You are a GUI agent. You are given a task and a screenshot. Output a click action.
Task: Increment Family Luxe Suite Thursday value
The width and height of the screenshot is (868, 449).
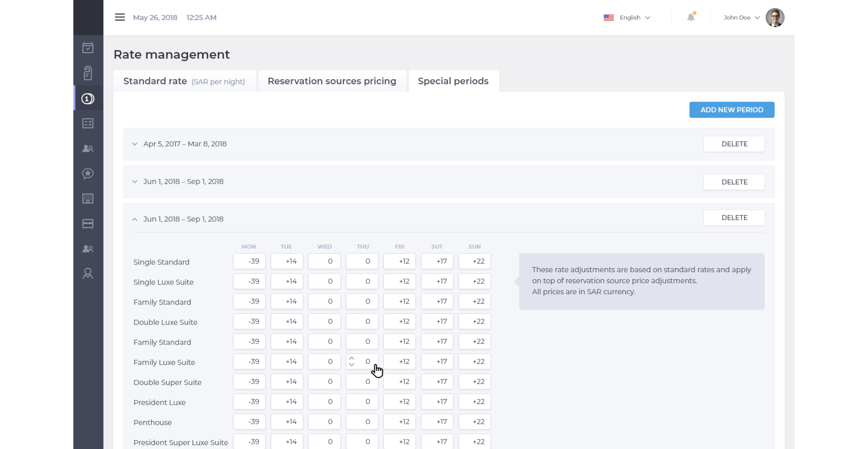(x=351, y=358)
